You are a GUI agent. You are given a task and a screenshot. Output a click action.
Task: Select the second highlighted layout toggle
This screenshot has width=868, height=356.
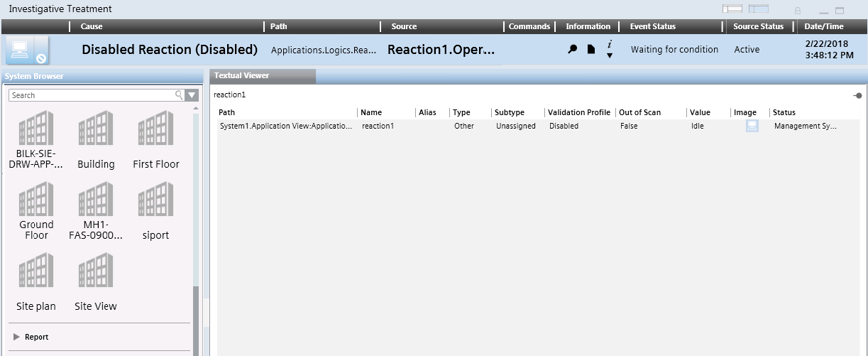click(759, 9)
